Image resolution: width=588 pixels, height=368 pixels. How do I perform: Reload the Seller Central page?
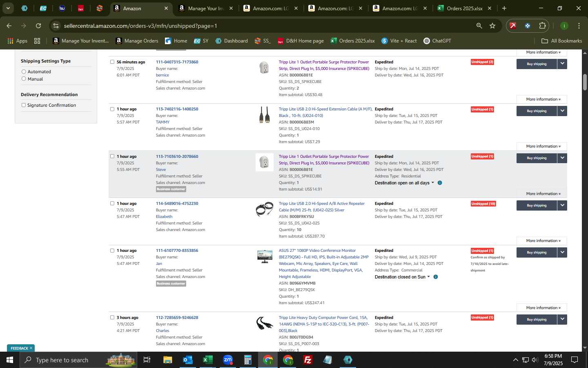[38, 26]
